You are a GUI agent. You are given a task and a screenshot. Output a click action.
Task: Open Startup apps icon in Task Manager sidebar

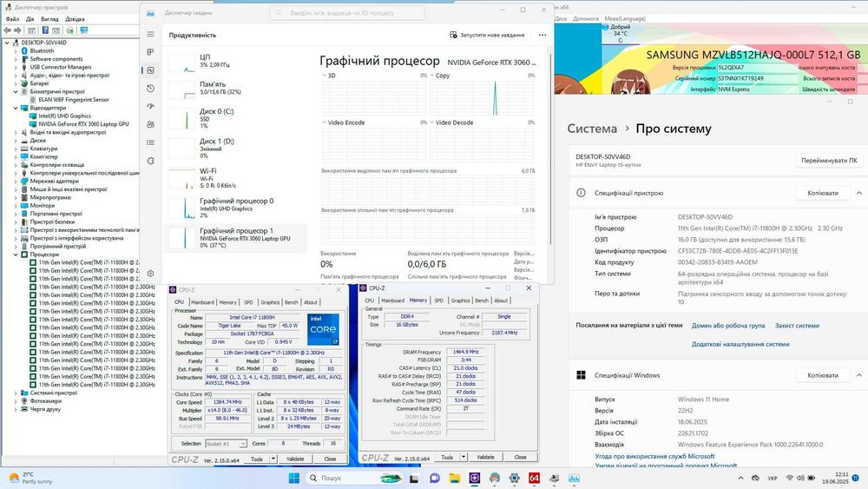(150, 106)
